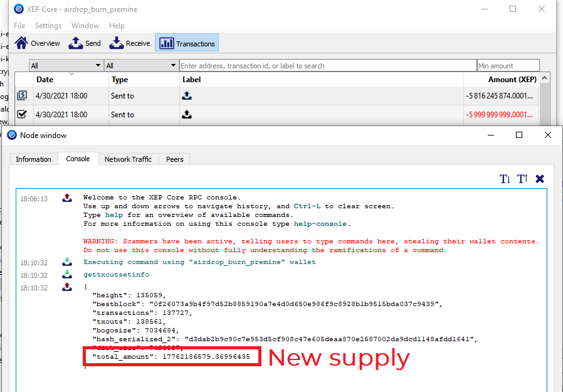
Task: Open the Overview tab in XEP Core toolbar
Action: [x=38, y=43]
